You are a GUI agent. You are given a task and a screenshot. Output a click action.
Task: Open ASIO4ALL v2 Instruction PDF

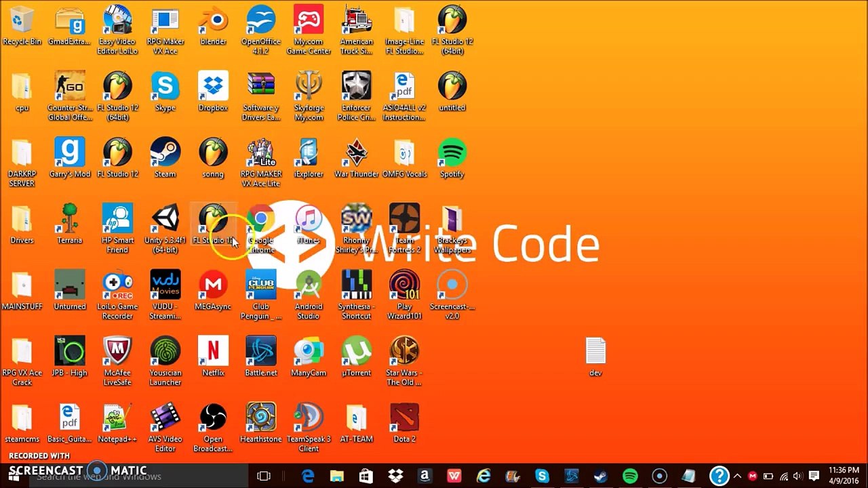coord(404,97)
